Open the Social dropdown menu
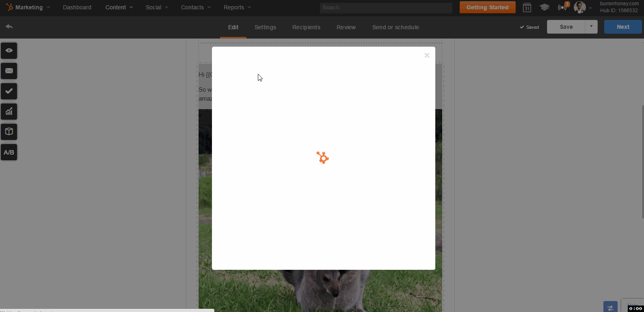Viewport: 644px width, 312px height. pos(157,7)
